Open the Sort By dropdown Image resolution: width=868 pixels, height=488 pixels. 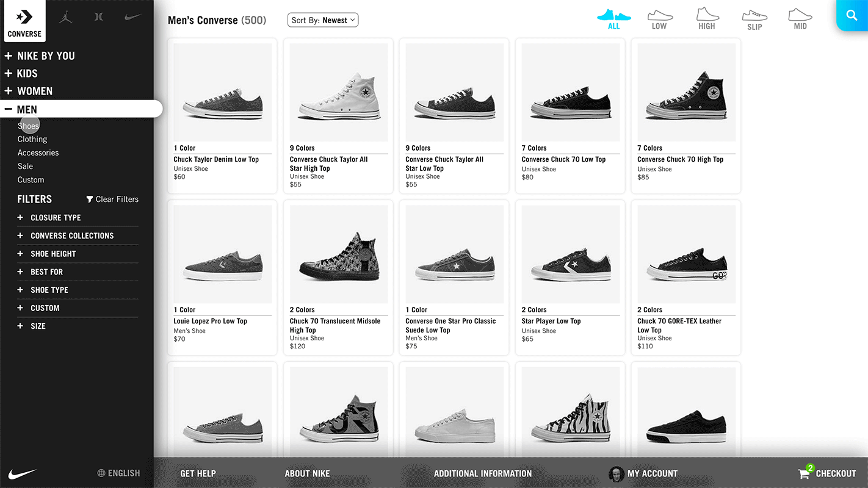(x=322, y=20)
